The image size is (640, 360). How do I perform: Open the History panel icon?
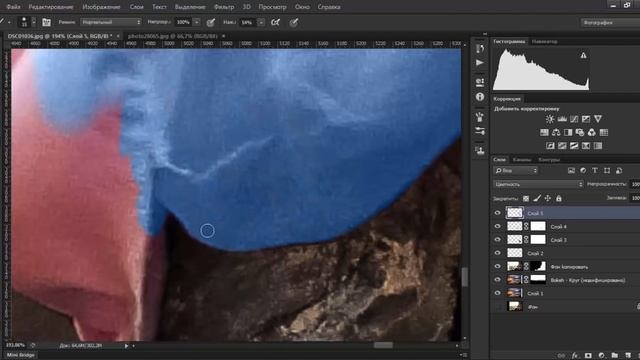[x=480, y=49]
